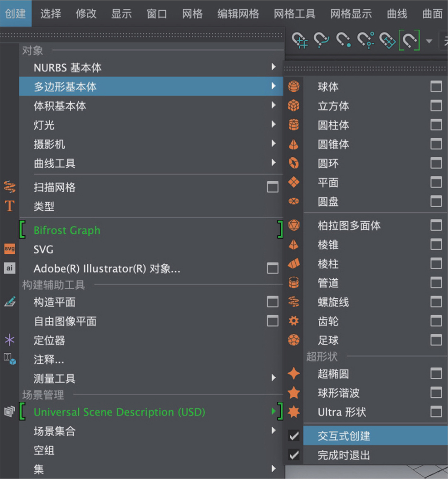
Task: Click the orange T icon beside 类型
Action: pos(10,206)
